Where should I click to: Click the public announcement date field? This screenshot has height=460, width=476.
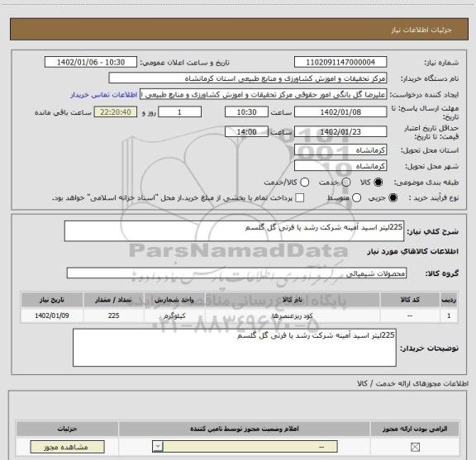(91, 62)
